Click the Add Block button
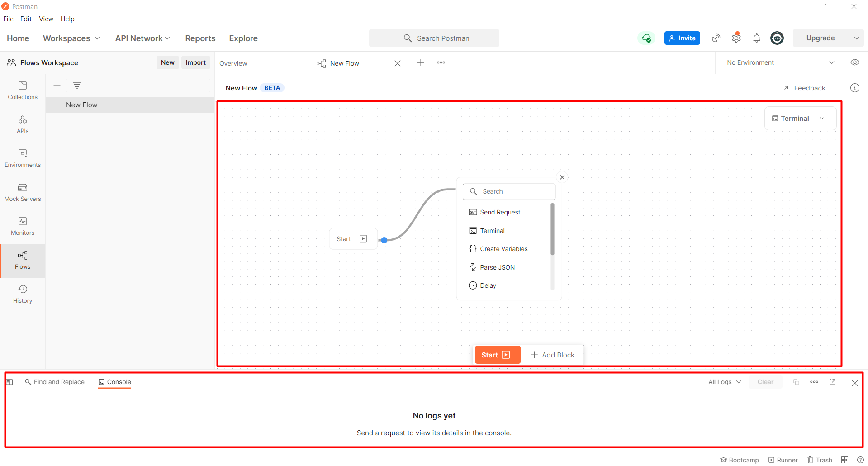 click(553, 355)
